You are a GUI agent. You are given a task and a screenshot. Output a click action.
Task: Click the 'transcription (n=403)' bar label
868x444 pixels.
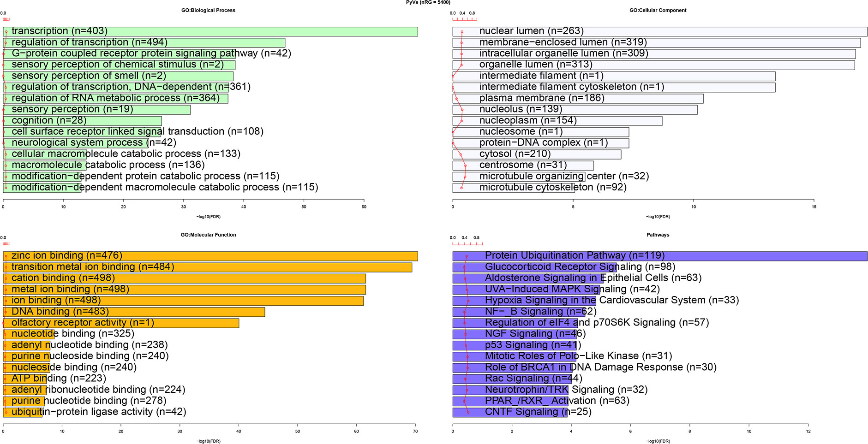click(60, 31)
